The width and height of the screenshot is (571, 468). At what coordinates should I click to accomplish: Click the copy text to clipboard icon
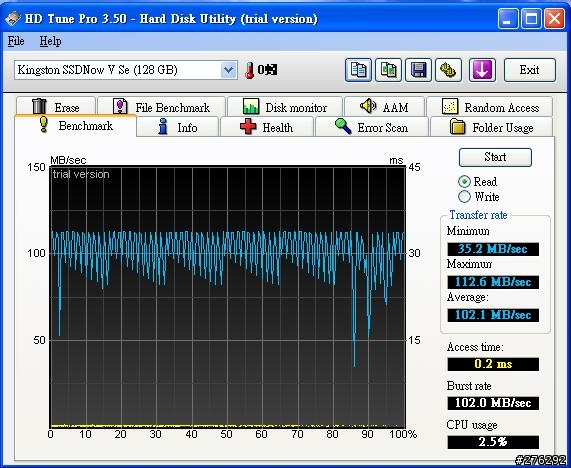coord(358,70)
